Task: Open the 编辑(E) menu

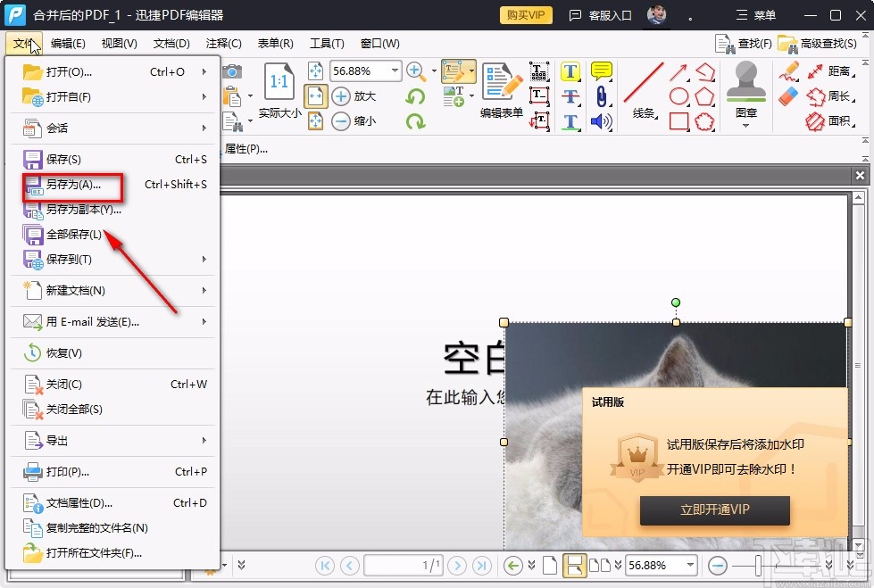Action: [68, 44]
